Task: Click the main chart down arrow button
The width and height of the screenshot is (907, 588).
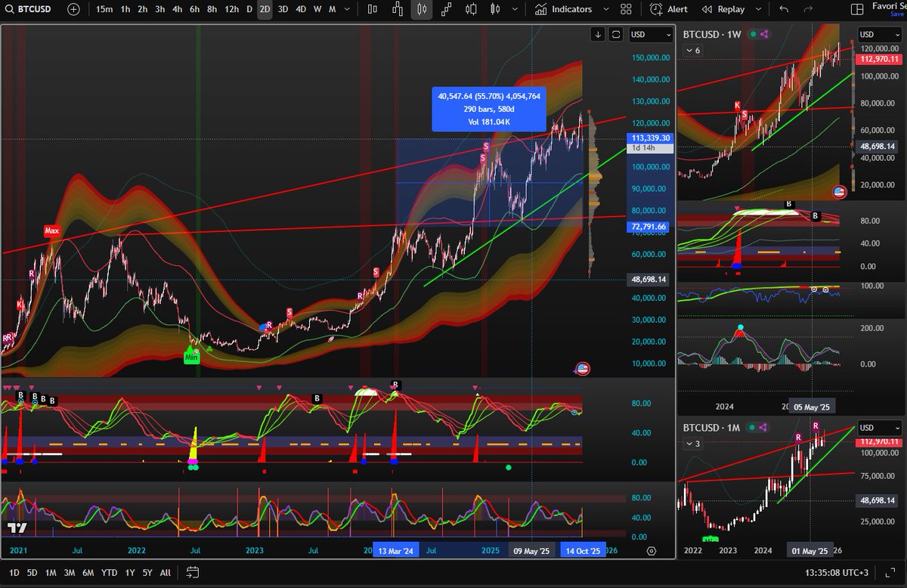Action: point(598,34)
